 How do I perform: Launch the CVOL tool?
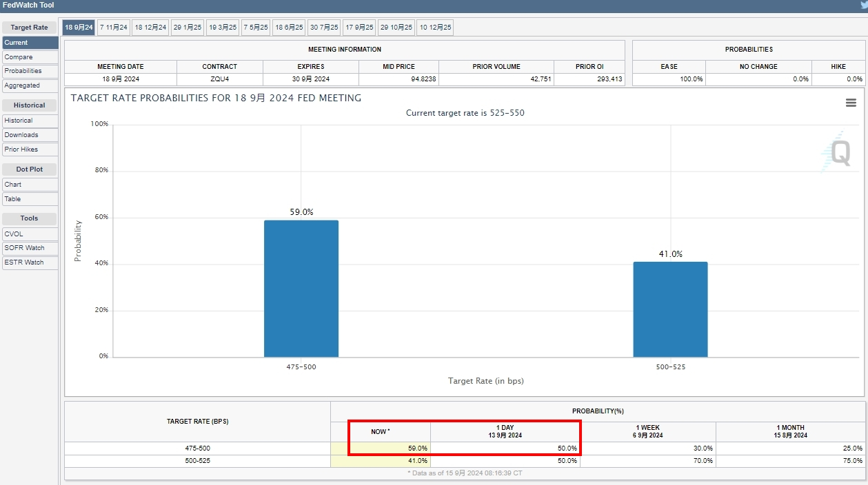pyautogui.click(x=30, y=234)
